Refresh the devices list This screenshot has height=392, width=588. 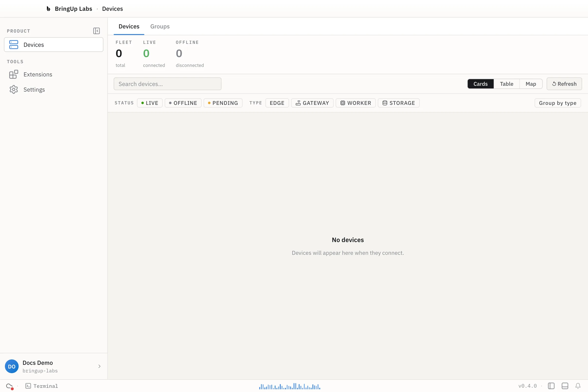(564, 84)
